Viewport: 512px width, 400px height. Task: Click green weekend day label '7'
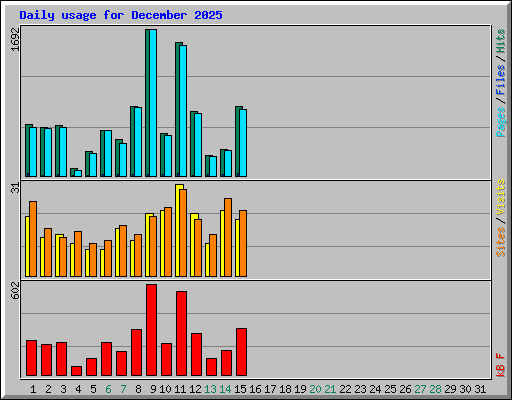pos(123,389)
